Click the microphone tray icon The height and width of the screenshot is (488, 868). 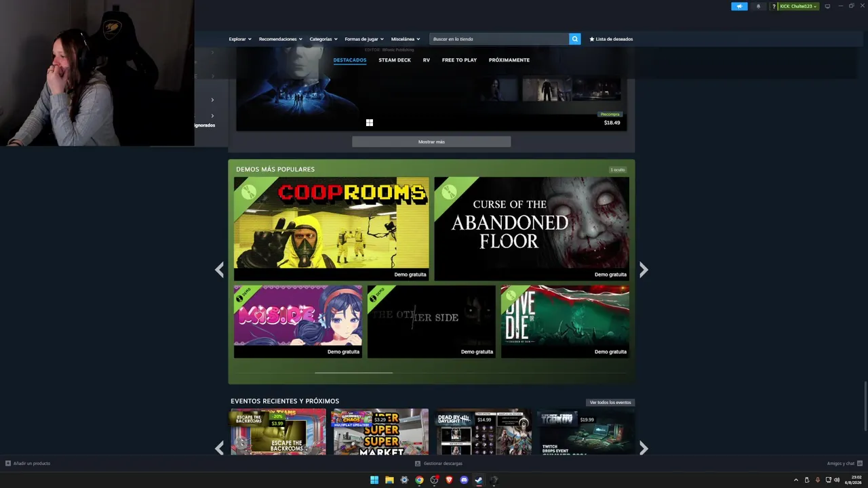click(x=817, y=480)
